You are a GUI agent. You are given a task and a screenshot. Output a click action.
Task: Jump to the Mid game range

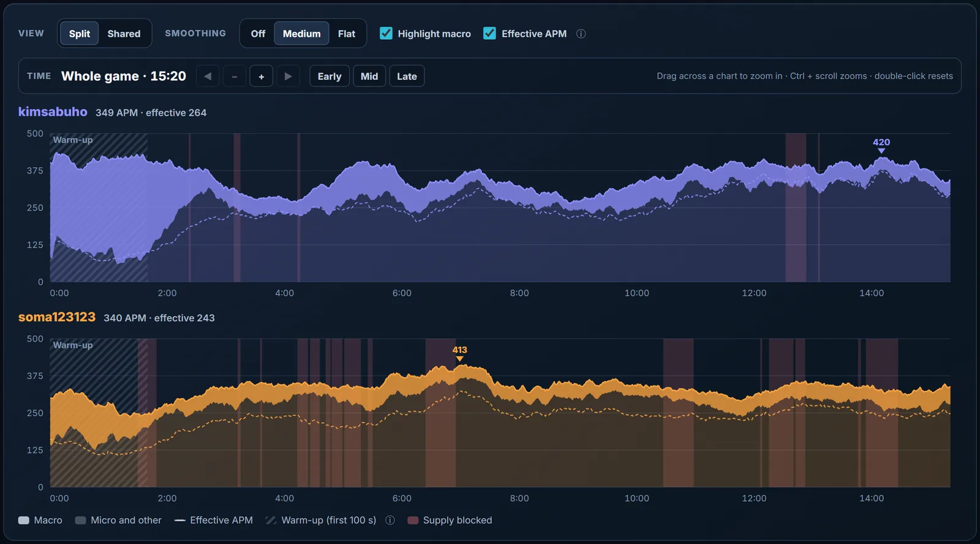(x=369, y=76)
